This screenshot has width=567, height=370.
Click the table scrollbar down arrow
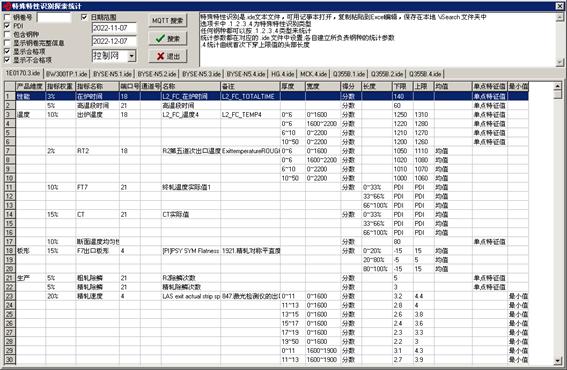pyautogui.click(x=557, y=361)
